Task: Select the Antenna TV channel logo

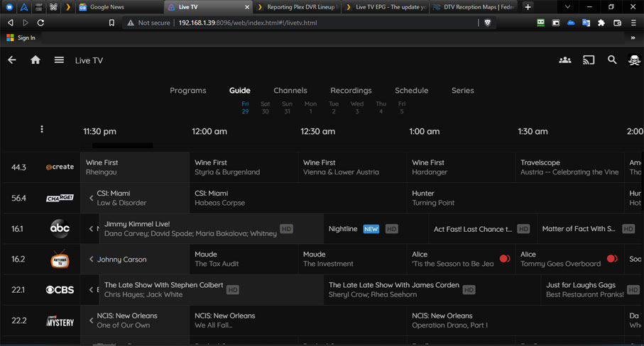Action: point(60,259)
